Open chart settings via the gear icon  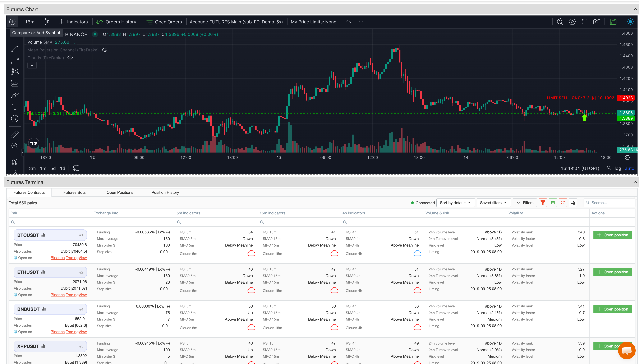pos(572,22)
